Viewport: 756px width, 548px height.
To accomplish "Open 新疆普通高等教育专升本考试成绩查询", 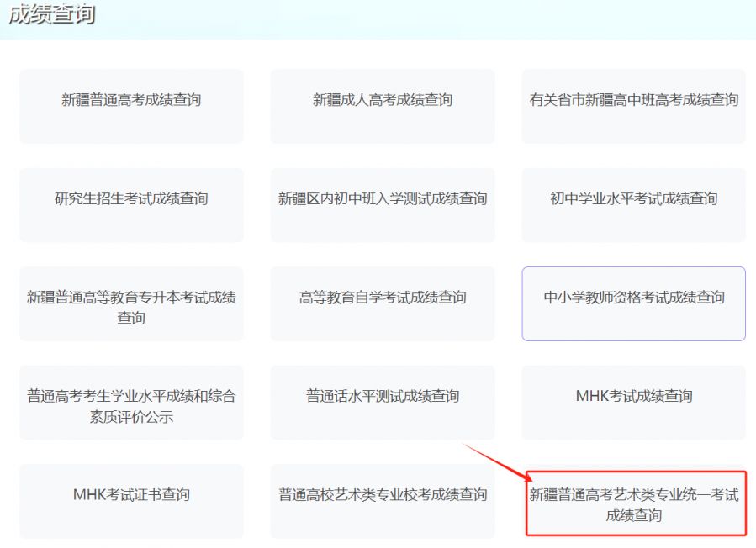I will [x=131, y=303].
